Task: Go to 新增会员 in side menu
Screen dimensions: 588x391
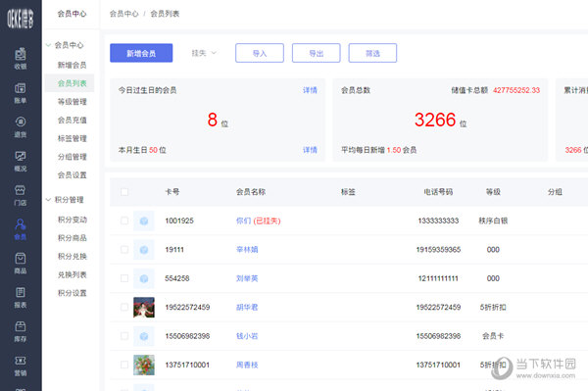Action: tap(72, 66)
